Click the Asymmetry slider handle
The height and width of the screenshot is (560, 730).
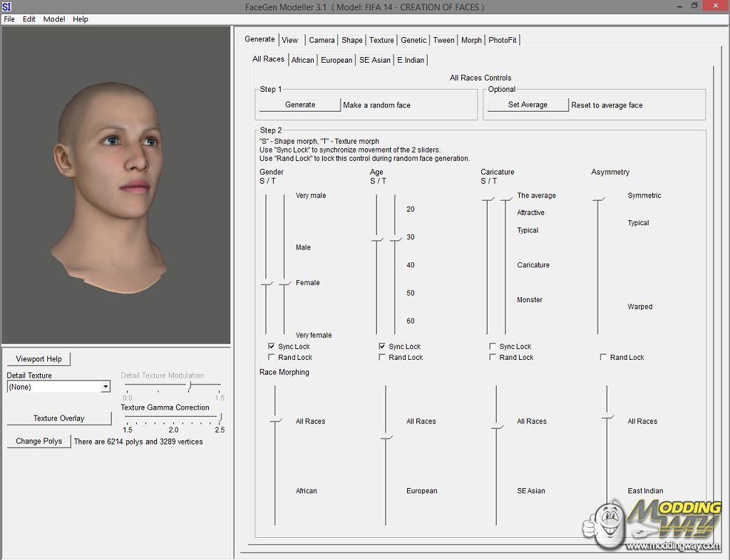598,199
